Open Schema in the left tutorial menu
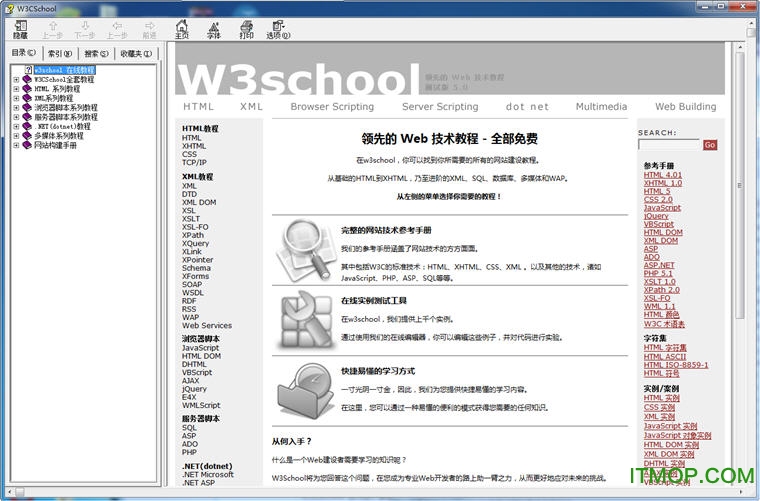Screen dimensions: 760x501 [x=196, y=268]
